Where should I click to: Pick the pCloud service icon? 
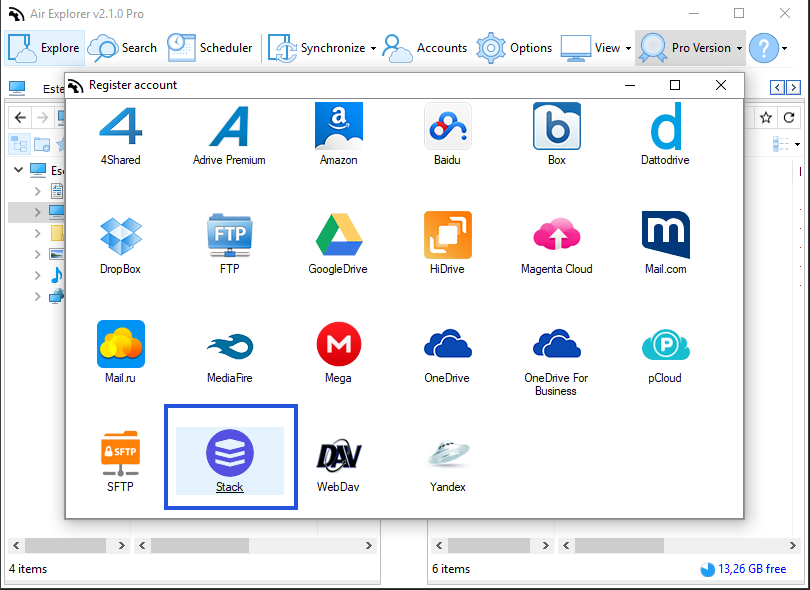coord(665,345)
